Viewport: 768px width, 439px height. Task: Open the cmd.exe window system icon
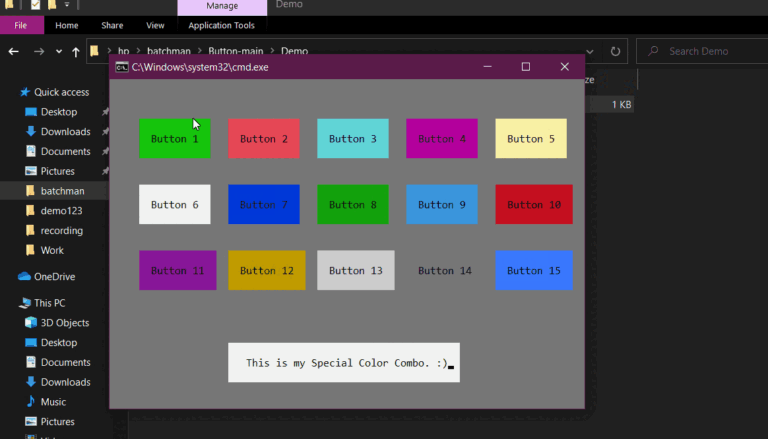click(x=122, y=67)
